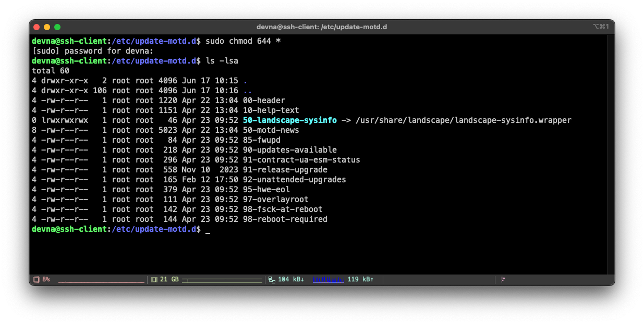Click the 91-release-upgrade file name
The width and height of the screenshot is (644, 324).
point(285,170)
